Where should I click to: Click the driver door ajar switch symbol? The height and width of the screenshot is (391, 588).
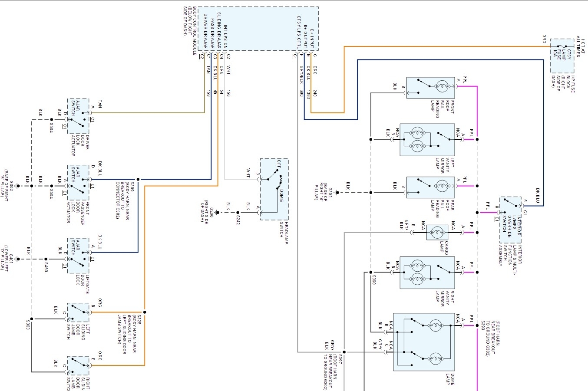click(x=78, y=116)
